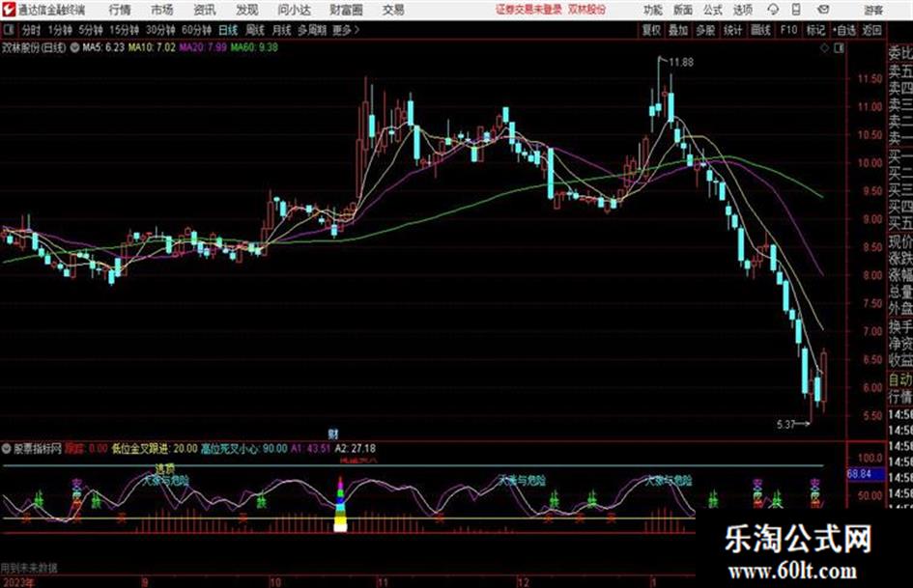The width and height of the screenshot is (913, 588).
Task: Open the customer service headset icon
Action: (x=773, y=10)
